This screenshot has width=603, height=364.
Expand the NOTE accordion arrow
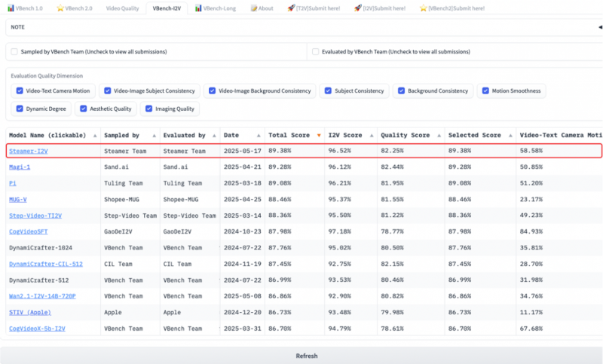pos(598,26)
